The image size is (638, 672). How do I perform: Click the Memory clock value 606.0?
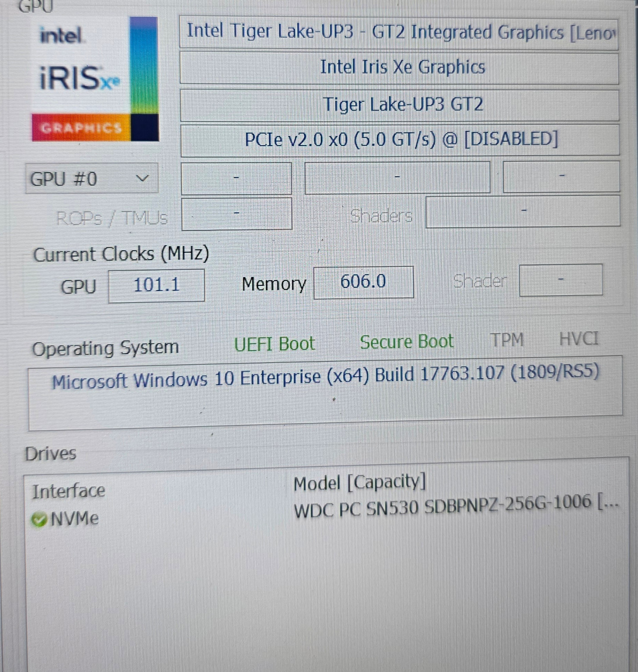pyautogui.click(x=363, y=282)
